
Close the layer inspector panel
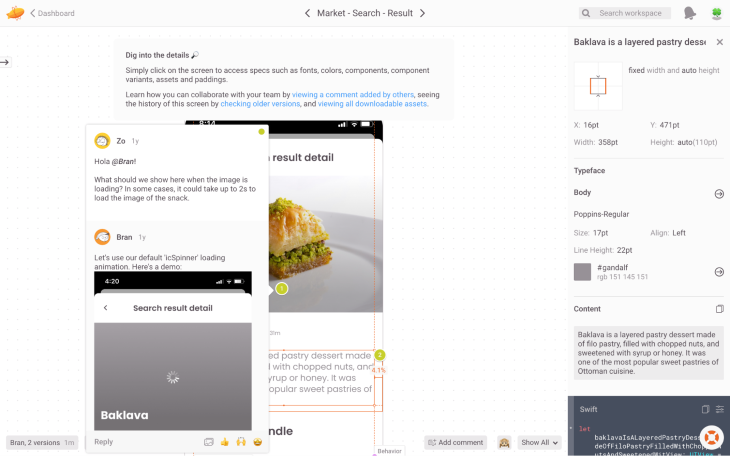(x=720, y=42)
